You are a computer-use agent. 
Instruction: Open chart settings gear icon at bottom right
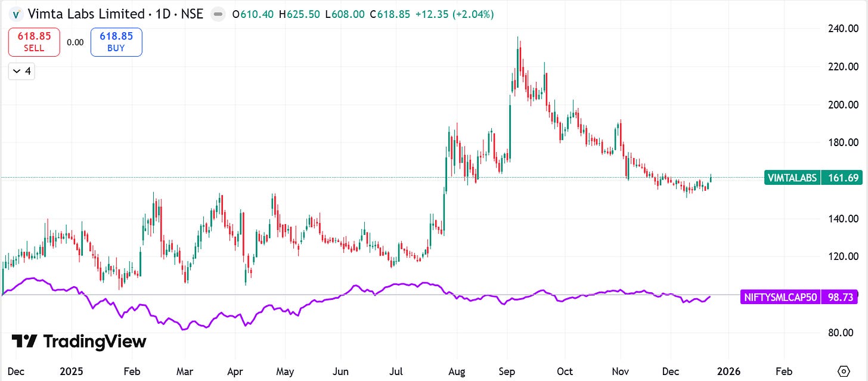click(843, 371)
